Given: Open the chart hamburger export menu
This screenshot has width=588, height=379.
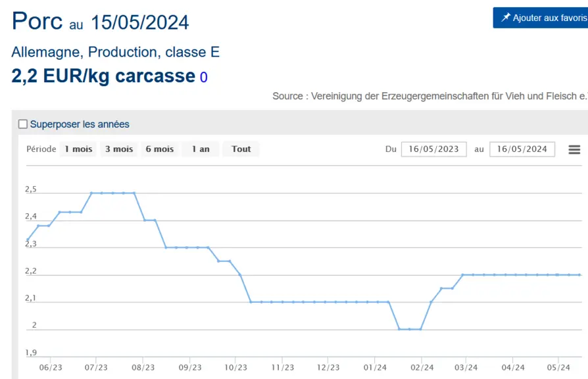Looking at the screenshot, I should click(x=574, y=149).
